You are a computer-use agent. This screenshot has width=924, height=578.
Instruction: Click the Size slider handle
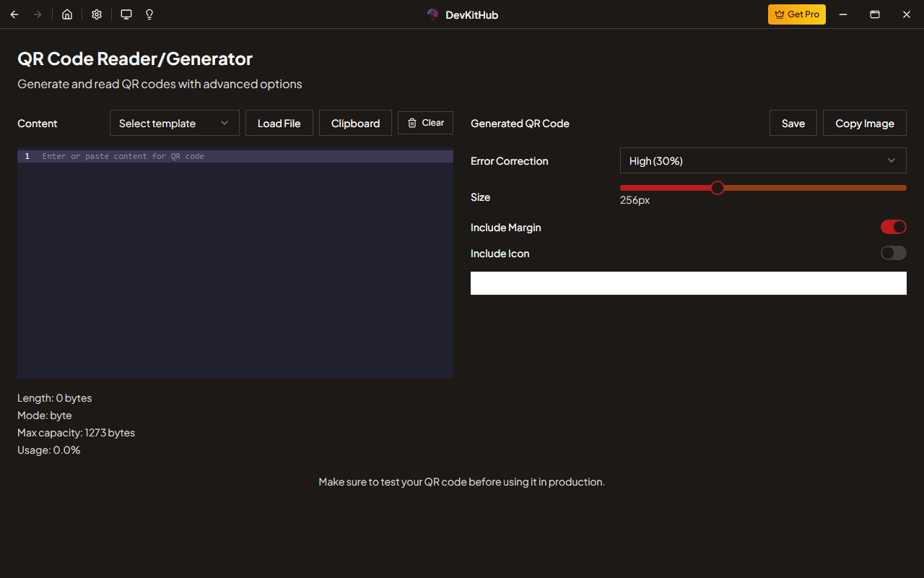tap(718, 188)
